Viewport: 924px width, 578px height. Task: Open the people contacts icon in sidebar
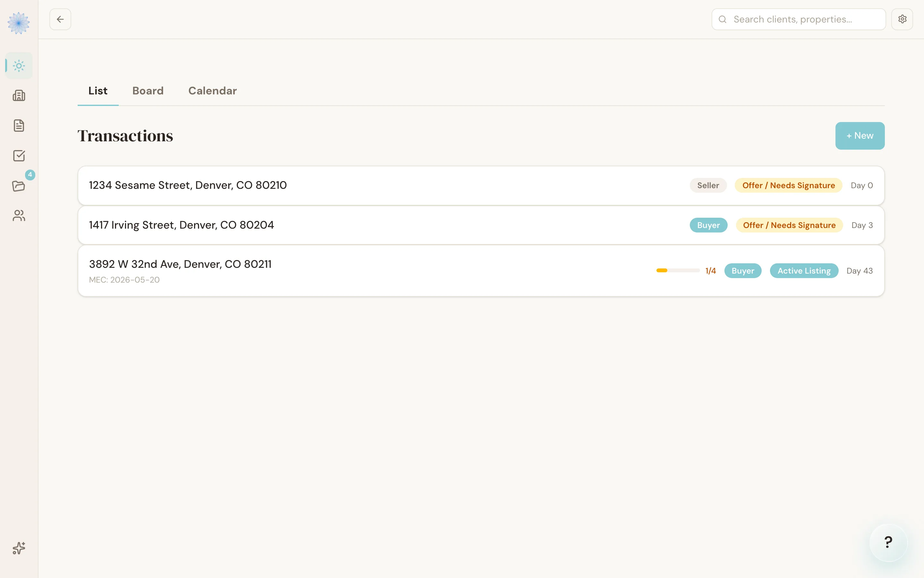(19, 215)
